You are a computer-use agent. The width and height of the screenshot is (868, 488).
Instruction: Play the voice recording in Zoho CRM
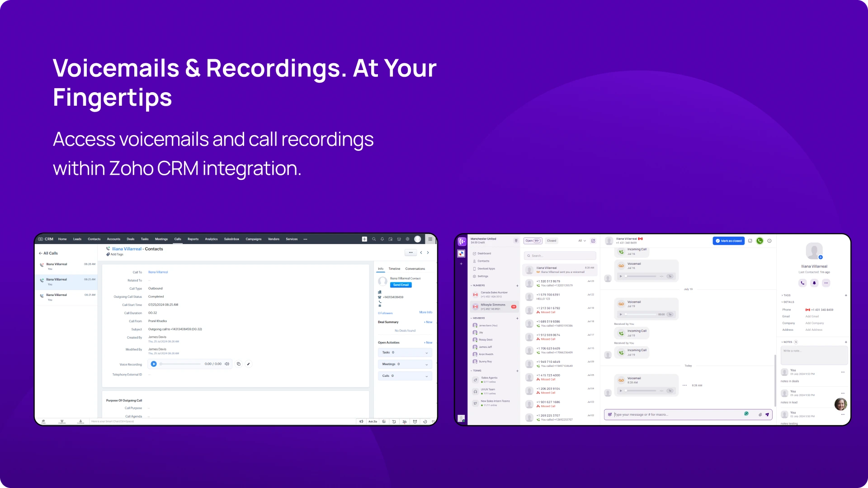tap(154, 364)
